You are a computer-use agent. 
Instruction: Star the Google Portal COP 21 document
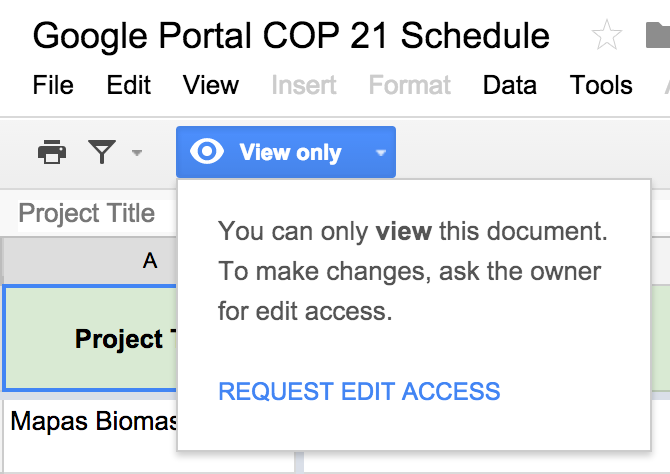click(607, 37)
